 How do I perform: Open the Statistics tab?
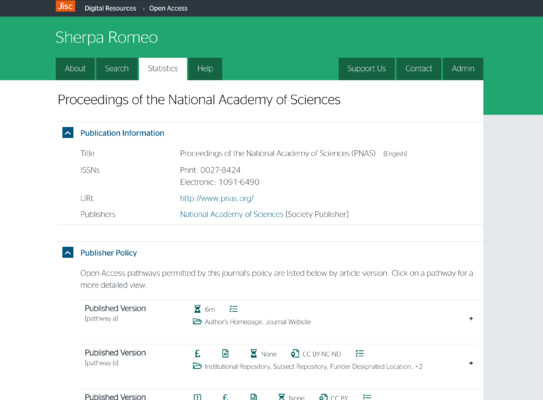pyautogui.click(x=163, y=69)
